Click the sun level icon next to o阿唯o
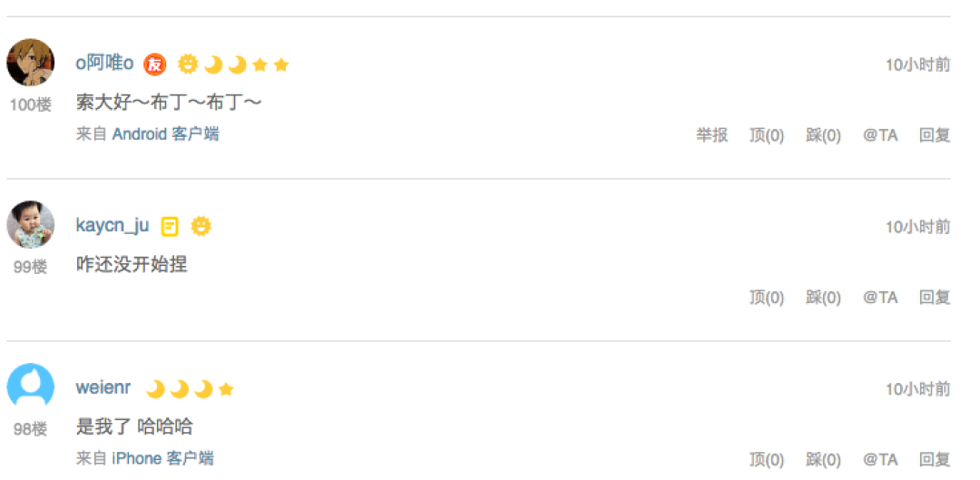 click(188, 64)
